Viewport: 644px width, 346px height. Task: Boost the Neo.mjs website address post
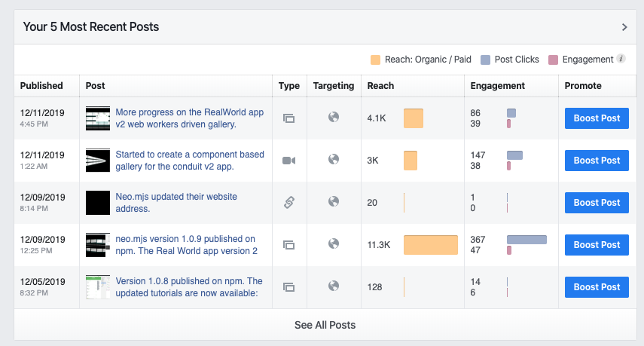pos(597,203)
